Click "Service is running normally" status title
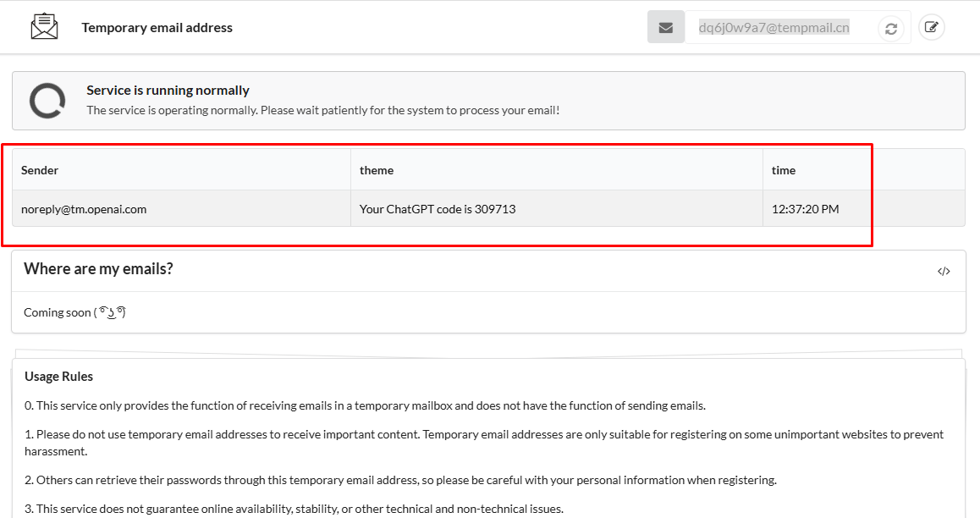 (x=168, y=91)
